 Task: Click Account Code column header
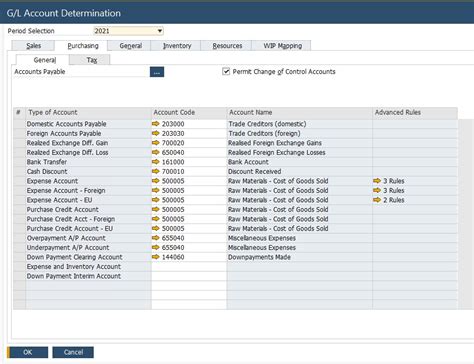(189, 113)
